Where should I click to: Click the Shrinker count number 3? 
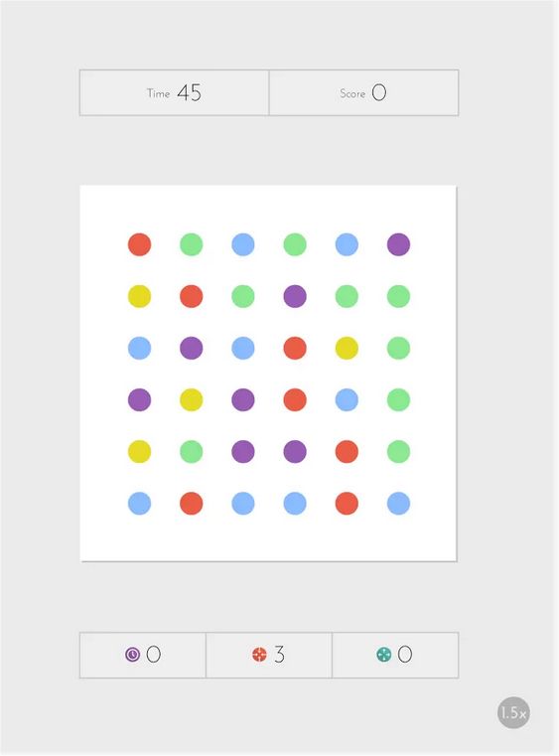[x=280, y=655]
